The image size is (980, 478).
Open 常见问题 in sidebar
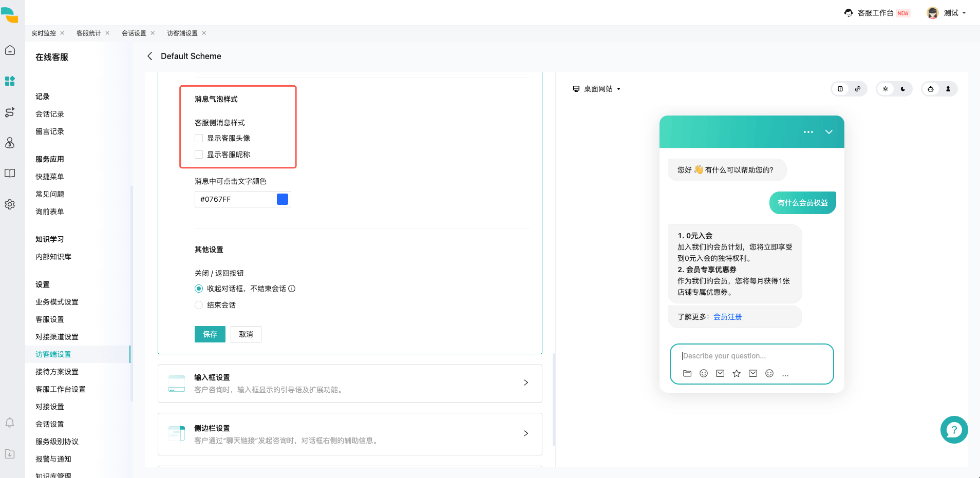tap(50, 194)
